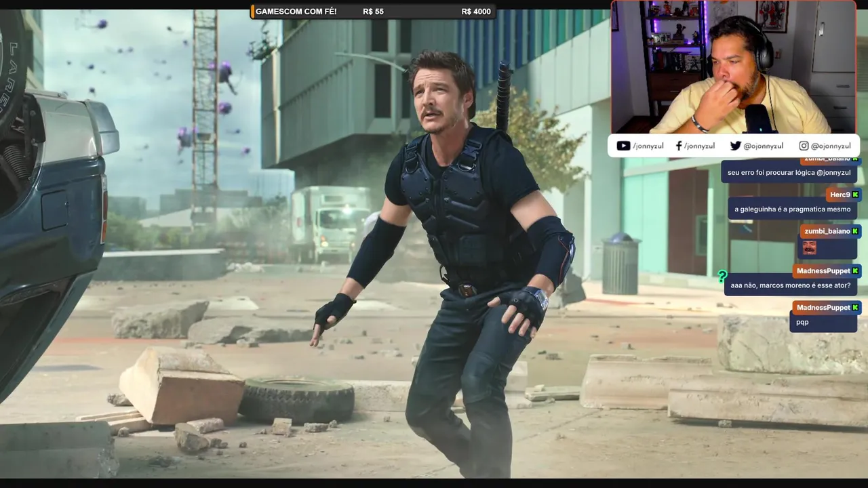Click the laughing face emote in chat
Viewport: 868px width, 488px height.
point(809,247)
